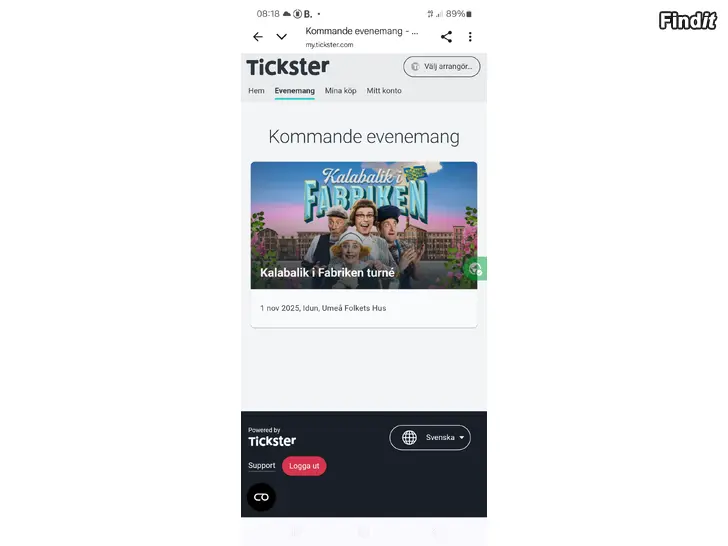Click the footer Tickster logo

pyautogui.click(x=272, y=437)
